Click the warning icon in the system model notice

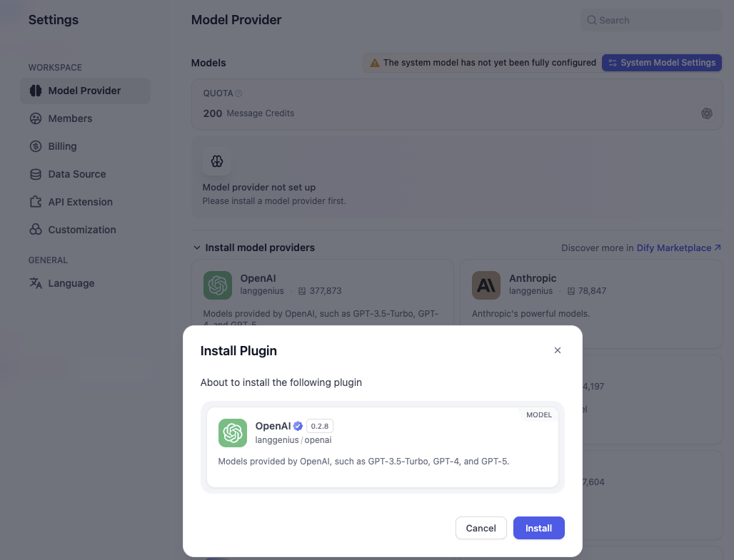click(x=374, y=63)
